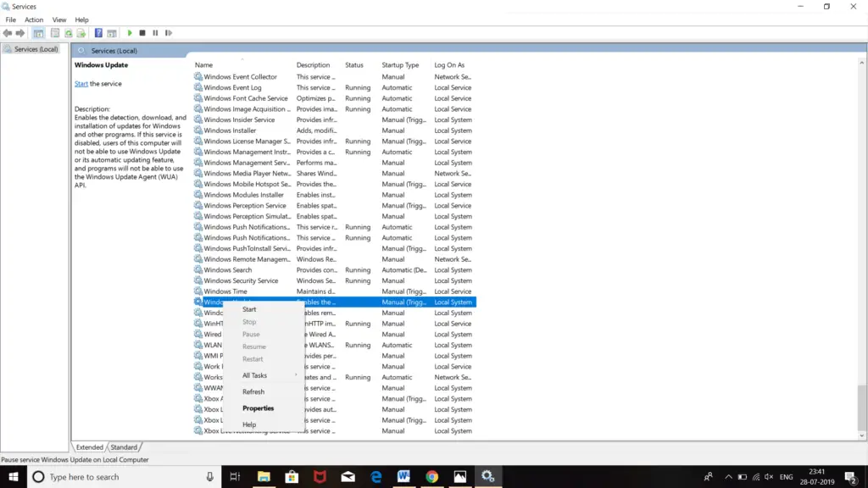Click the services list vertical scrollbar thumb

click(x=861, y=408)
